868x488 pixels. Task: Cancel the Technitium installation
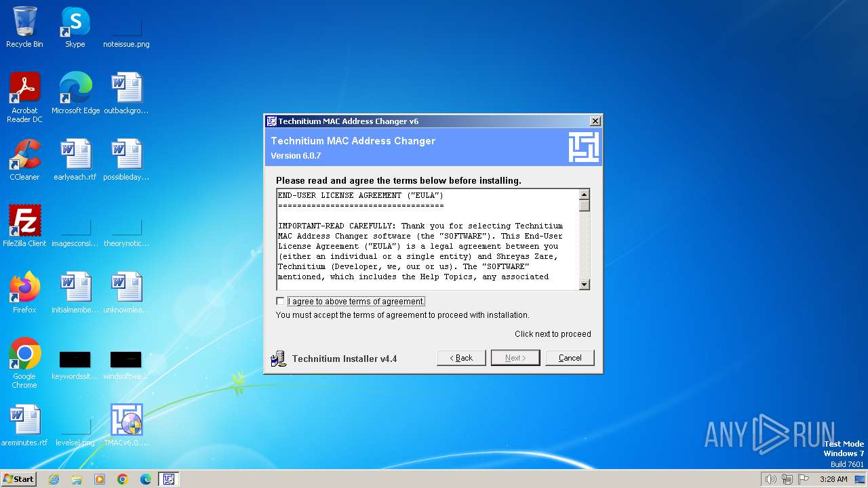point(570,358)
